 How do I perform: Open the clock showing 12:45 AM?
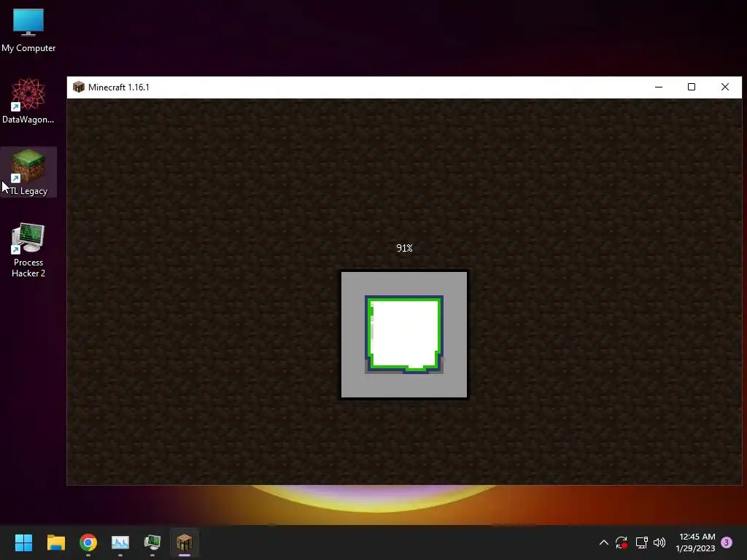[695, 542]
